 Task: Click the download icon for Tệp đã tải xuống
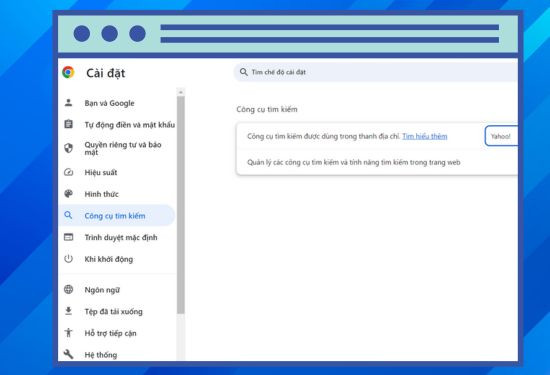coord(68,311)
